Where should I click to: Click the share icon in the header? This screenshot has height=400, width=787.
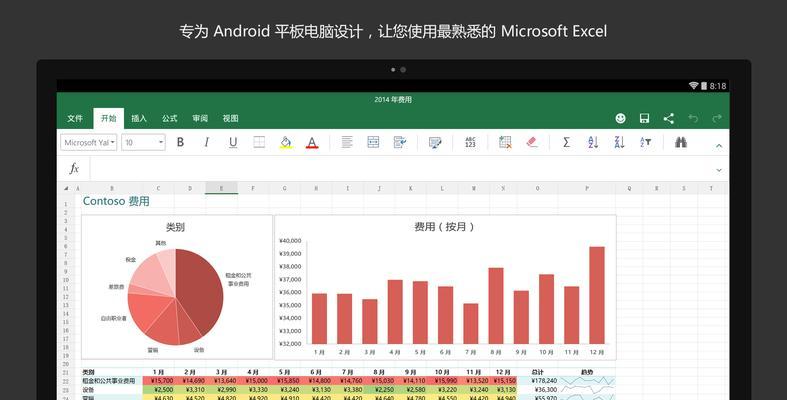(x=669, y=118)
